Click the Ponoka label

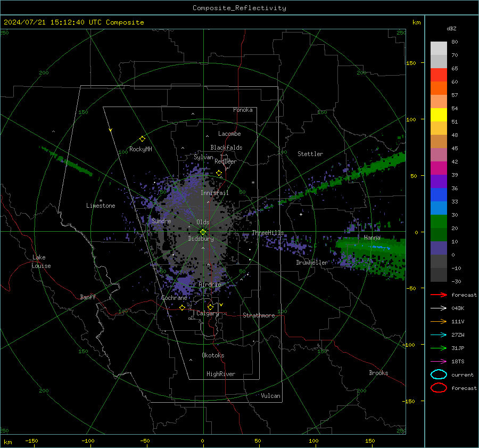click(x=243, y=110)
